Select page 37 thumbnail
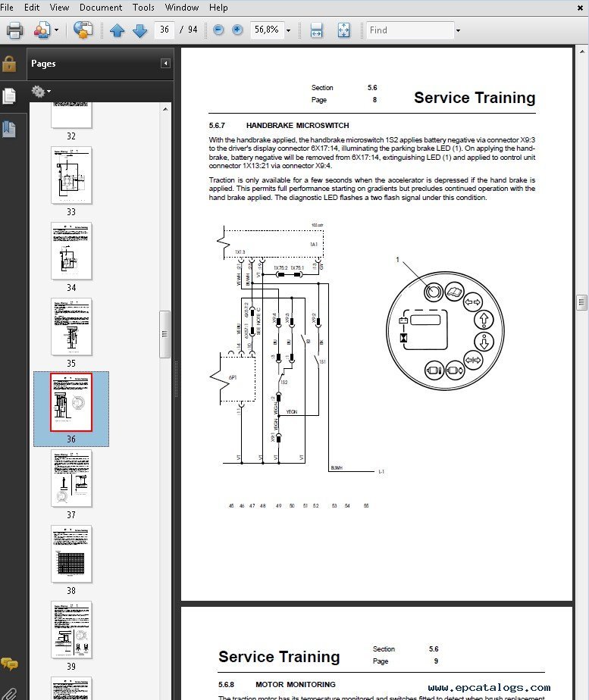This screenshot has height=700, width=589. tap(71, 478)
